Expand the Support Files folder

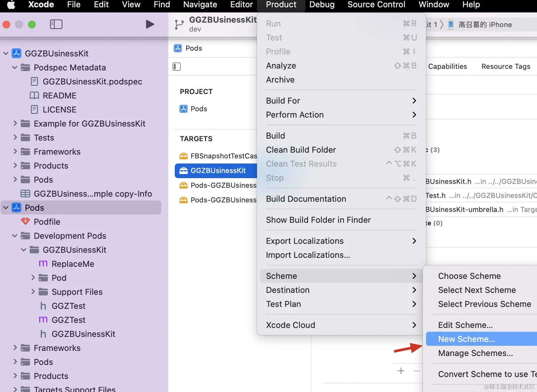pyautogui.click(x=33, y=292)
